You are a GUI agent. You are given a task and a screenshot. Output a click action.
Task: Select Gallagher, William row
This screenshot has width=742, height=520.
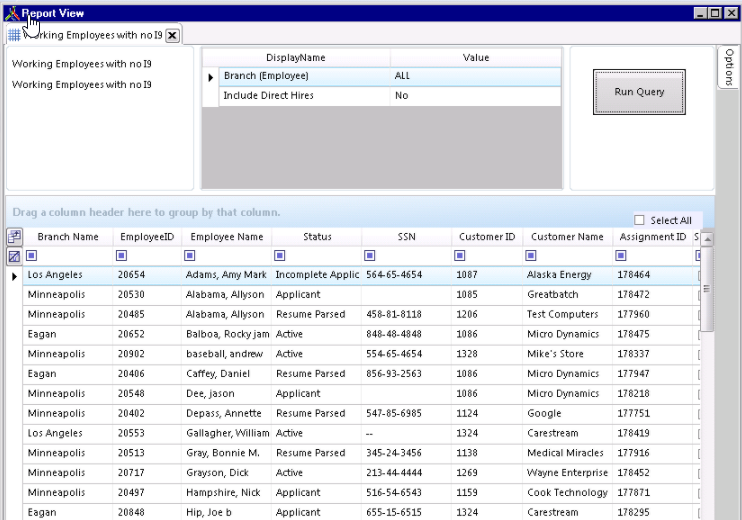(x=361, y=433)
